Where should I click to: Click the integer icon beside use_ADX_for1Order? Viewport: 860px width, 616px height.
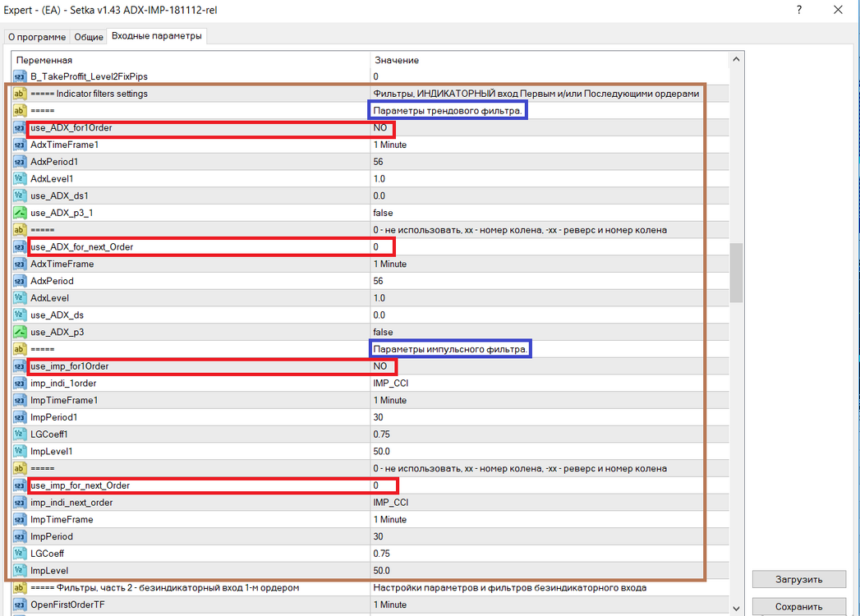tap(20, 128)
